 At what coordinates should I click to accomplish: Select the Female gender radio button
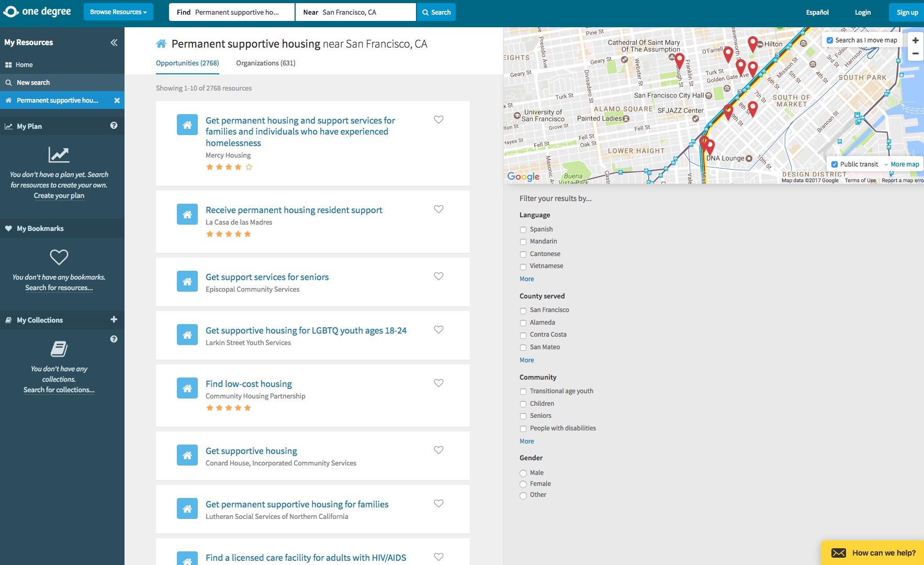[x=523, y=484]
